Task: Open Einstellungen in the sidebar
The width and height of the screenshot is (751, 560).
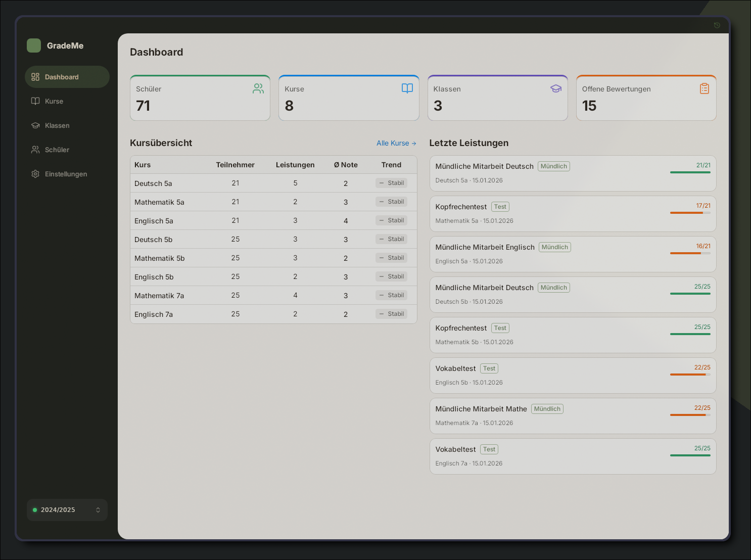Action: (x=67, y=174)
